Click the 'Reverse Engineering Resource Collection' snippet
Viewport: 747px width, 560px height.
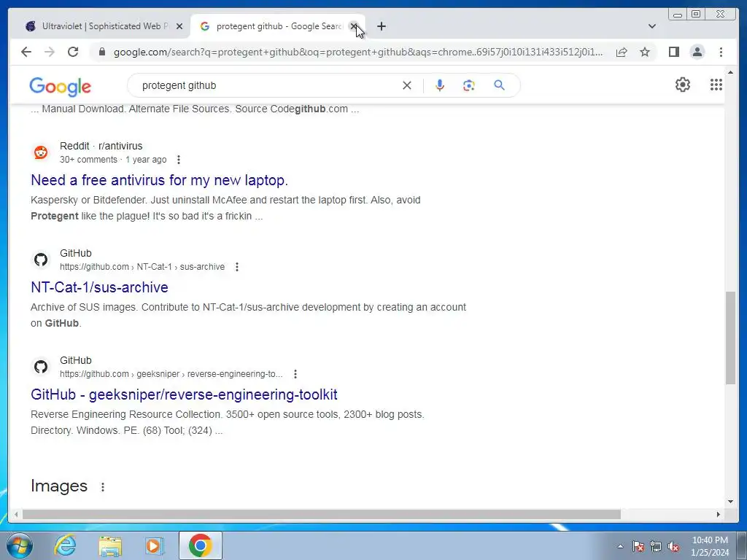(228, 422)
